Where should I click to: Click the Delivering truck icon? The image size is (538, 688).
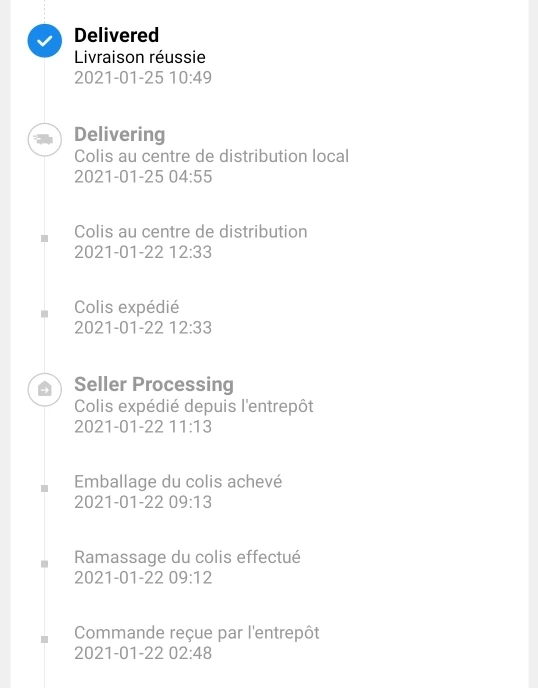(44, 140)
